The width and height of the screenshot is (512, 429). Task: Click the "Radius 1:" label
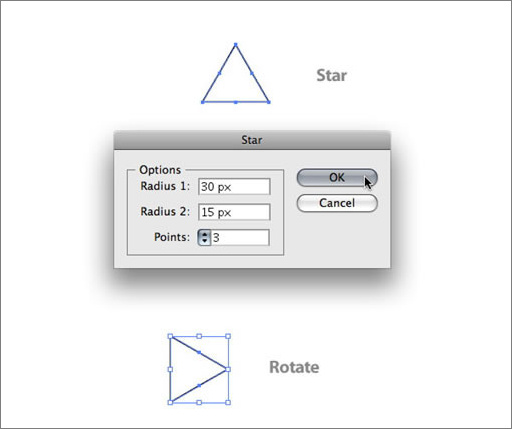point(165,186)
